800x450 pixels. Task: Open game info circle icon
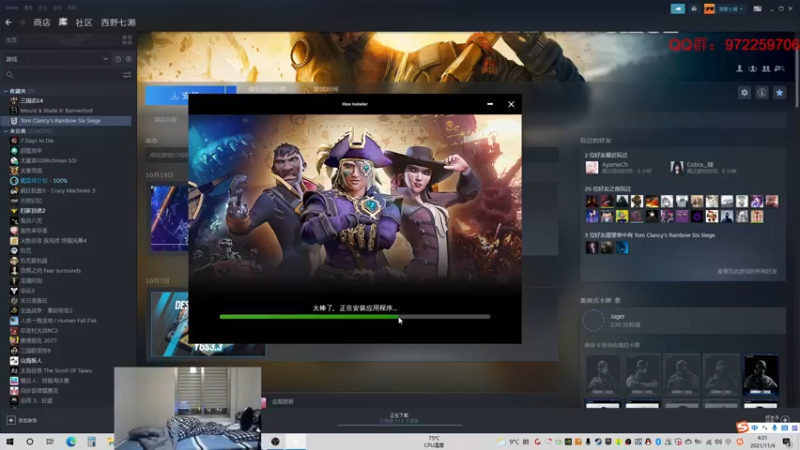(762, 92)
